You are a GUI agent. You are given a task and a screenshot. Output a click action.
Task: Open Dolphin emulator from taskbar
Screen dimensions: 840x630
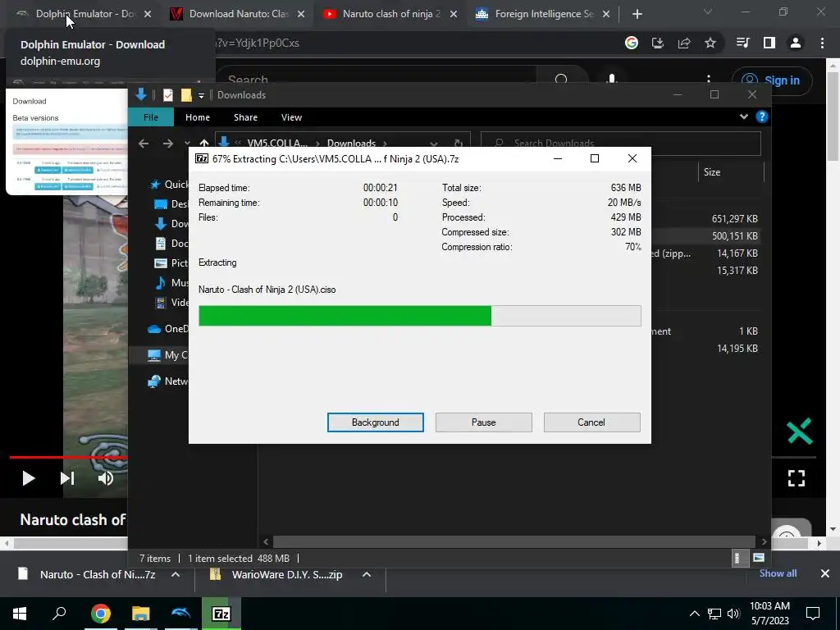(x=181, y=614)
